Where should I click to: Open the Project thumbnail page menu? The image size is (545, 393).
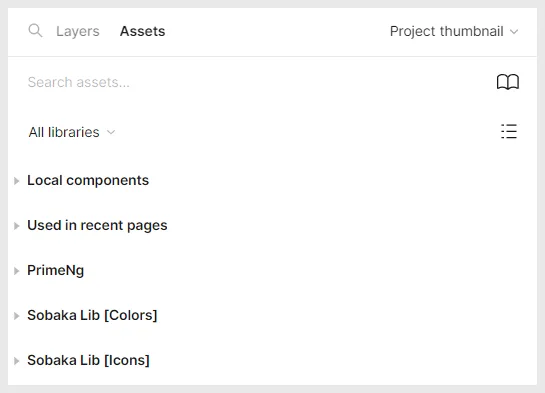coord(454,31)
